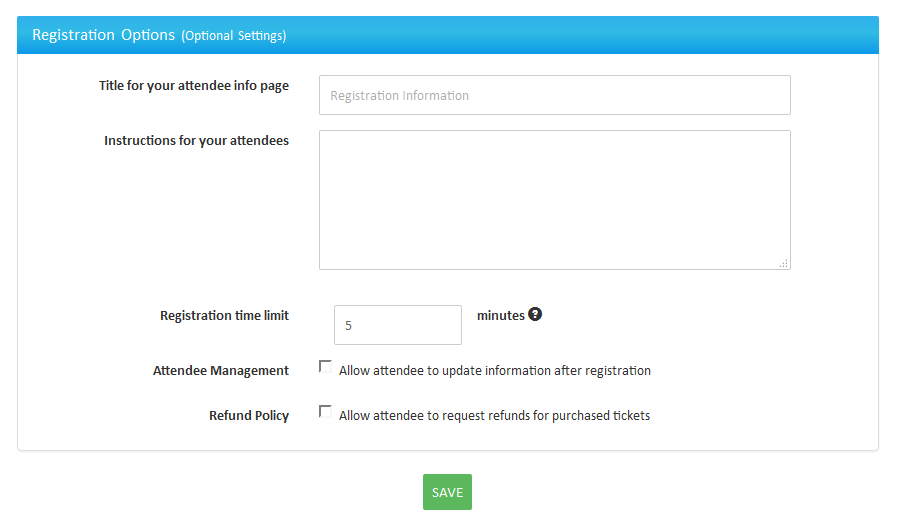Click the help icon beside minutes

pyautogui.click(x=535, y=314)
